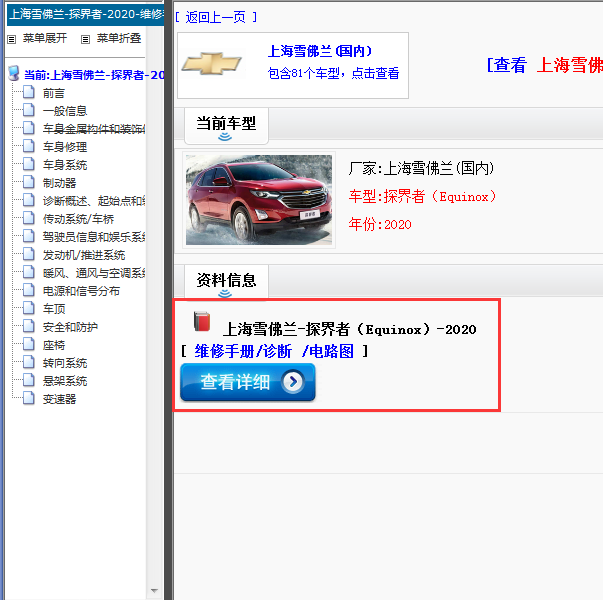The height and width of the screenshot is (600, 603).
Task: Click the document icon next to 变速器
Action: [x=29, y=398]
